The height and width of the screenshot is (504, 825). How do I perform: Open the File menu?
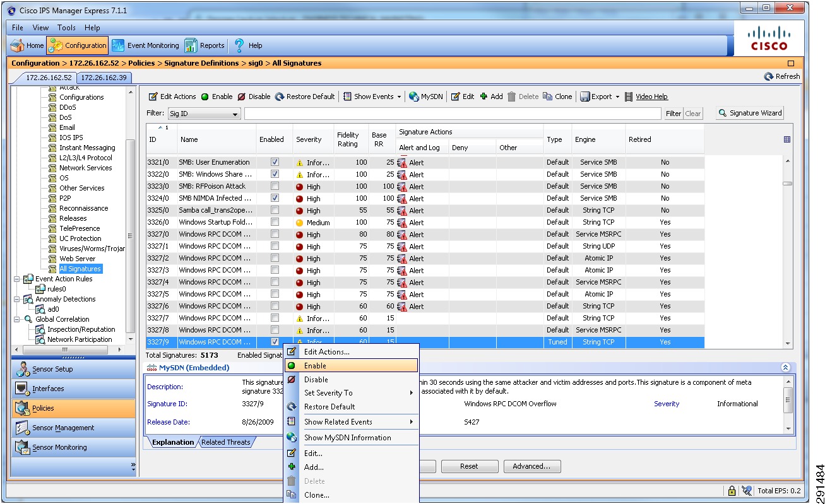click(18, 28)
